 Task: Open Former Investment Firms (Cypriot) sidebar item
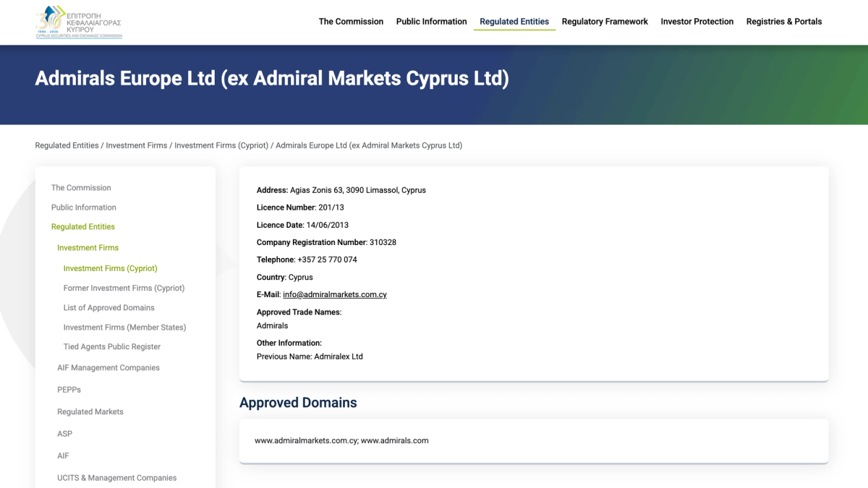pyautogui.click(x=124, y=288)
